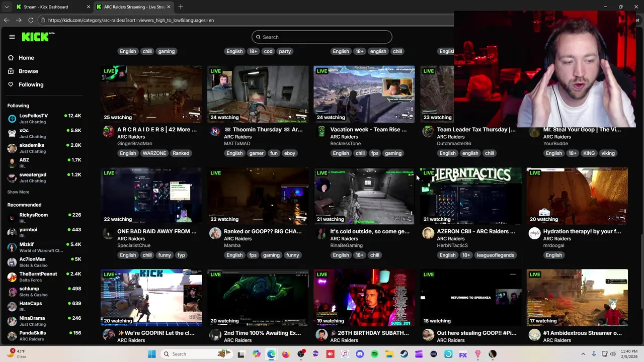Focus the Kick search field

[322, 37]
